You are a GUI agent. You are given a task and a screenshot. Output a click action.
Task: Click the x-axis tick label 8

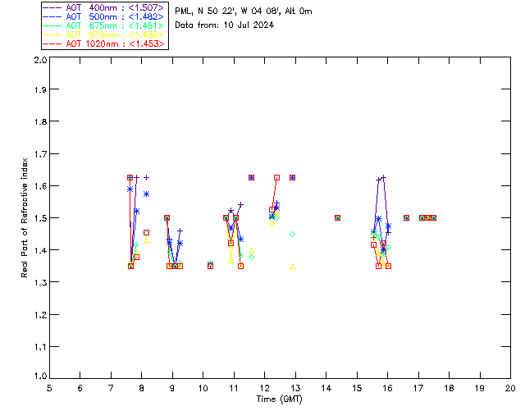tap(141, 388)
